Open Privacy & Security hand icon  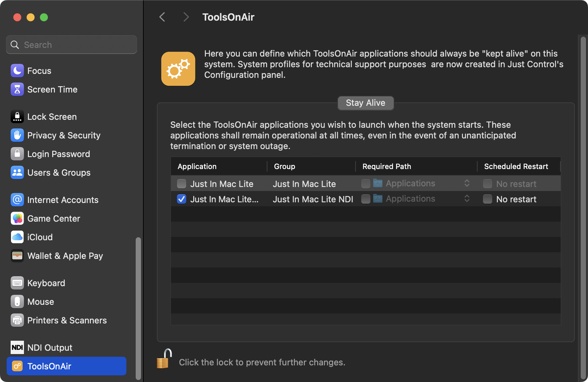(x=17, y=135)
